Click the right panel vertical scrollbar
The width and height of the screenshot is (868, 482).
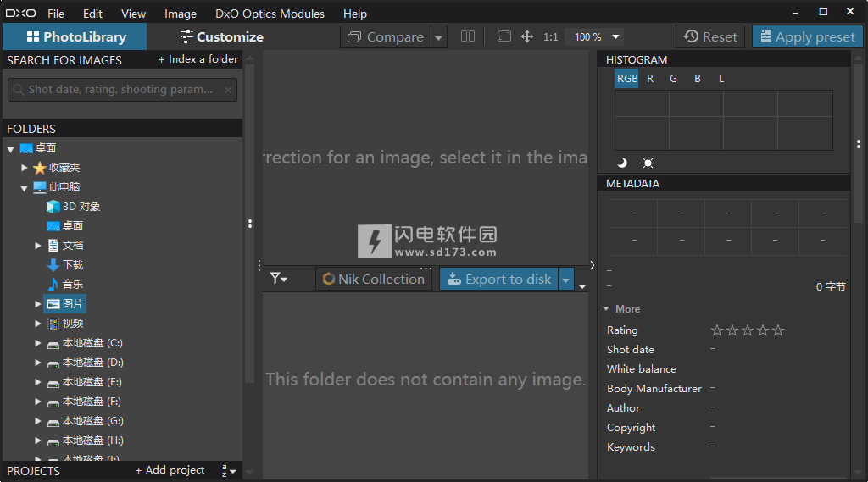[x=859, y=144]
